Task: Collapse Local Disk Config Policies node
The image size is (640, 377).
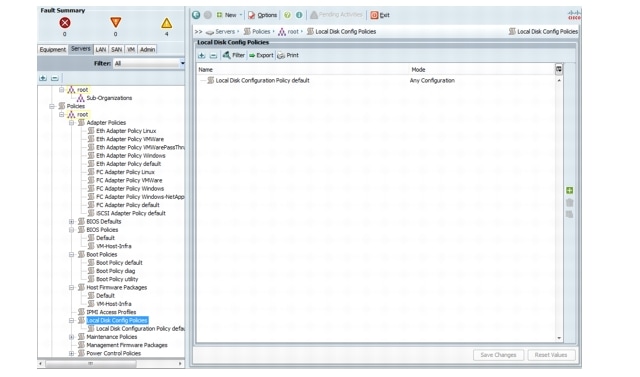Action: click(x=71, y=321)
